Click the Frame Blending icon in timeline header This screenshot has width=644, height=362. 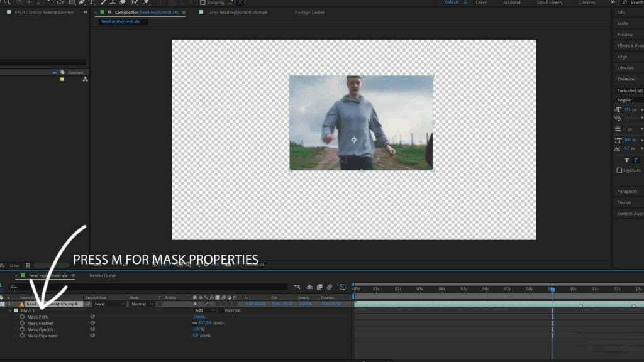click(319, 287)
